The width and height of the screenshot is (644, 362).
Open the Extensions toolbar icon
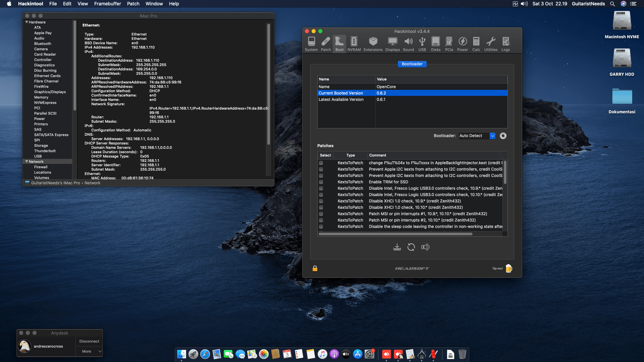pyautogui.click(x=373, y=44)
